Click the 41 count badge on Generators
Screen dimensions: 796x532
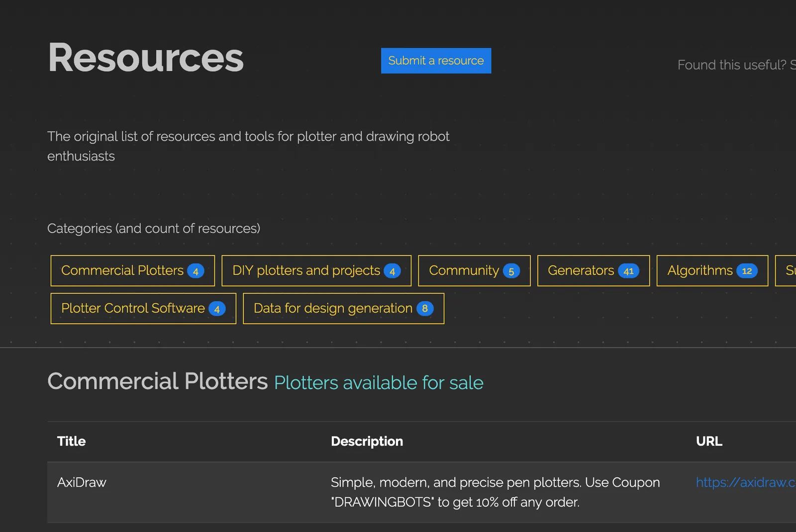coord(628,271)
